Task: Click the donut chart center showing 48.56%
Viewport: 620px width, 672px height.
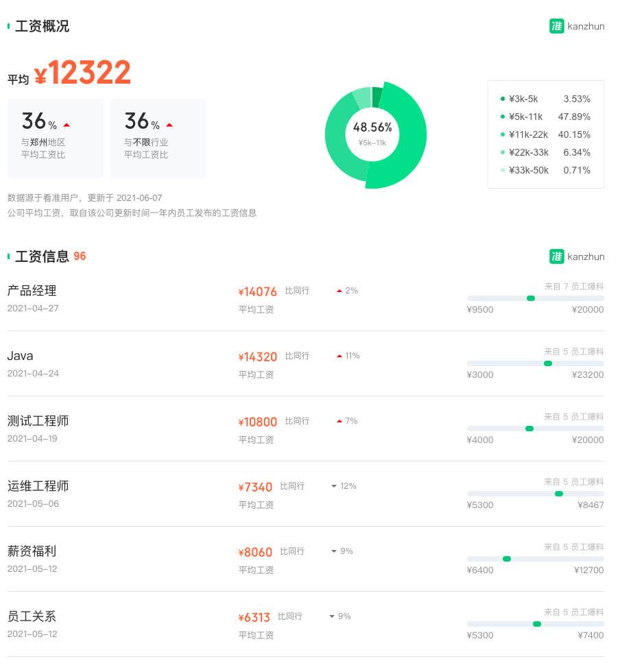Action: point(372,134)
